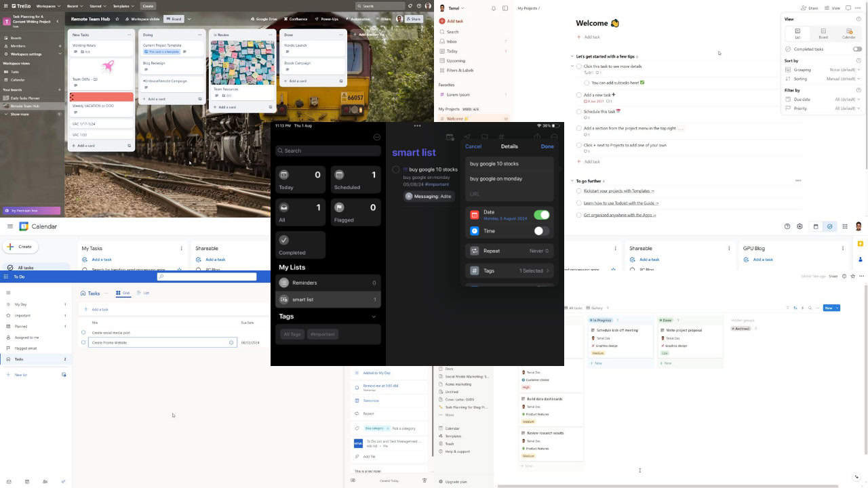
Task: Star the Remote Team Hub board
Action: pyautogui.click(x=117, y=19)
